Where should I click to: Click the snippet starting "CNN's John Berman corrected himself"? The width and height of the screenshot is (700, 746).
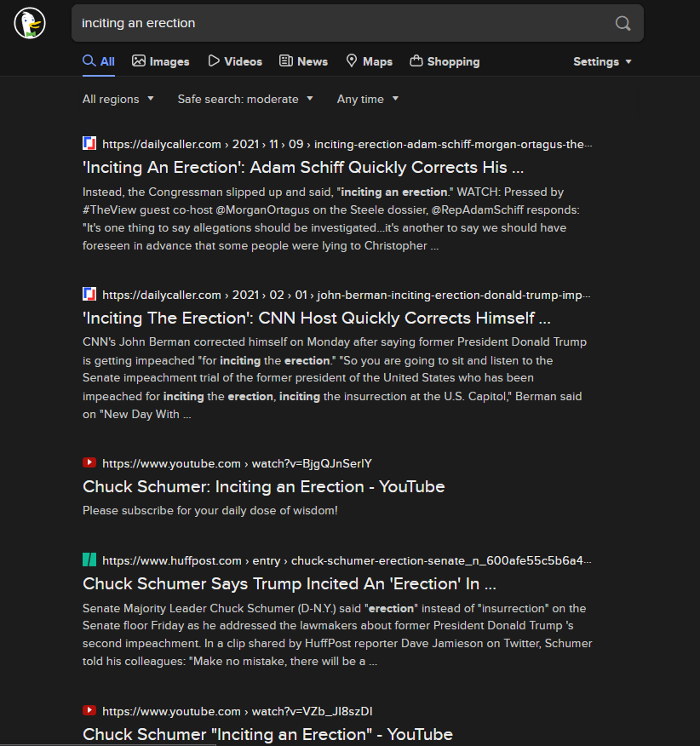(335, 378)
